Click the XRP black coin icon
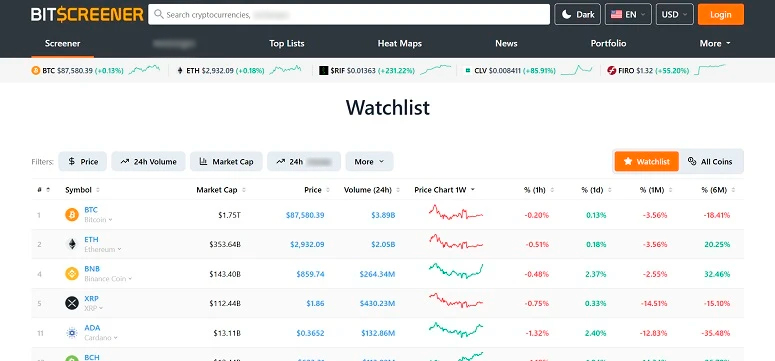Screen dimensions: 775x361 72,303
